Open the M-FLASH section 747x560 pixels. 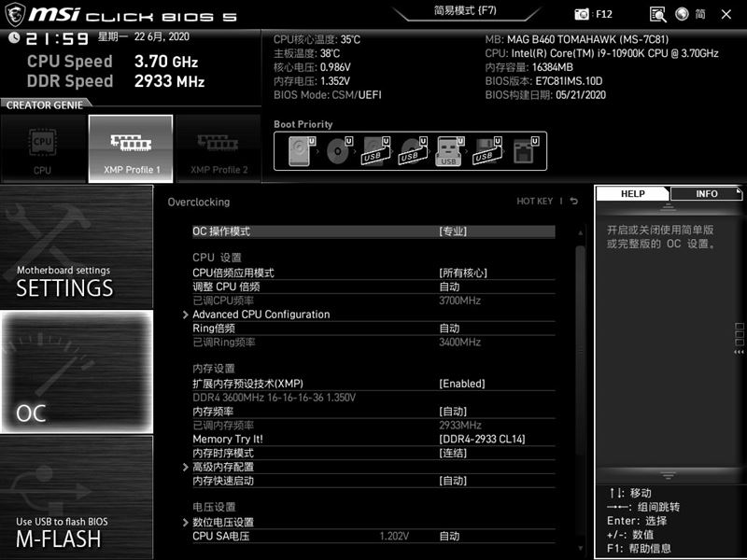point(77,497)
